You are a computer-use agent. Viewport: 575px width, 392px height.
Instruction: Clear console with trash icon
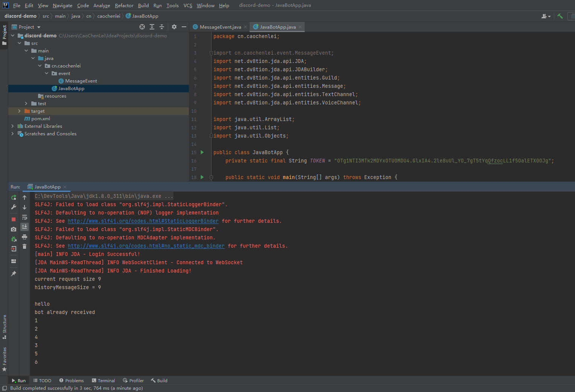coord(25,247)
